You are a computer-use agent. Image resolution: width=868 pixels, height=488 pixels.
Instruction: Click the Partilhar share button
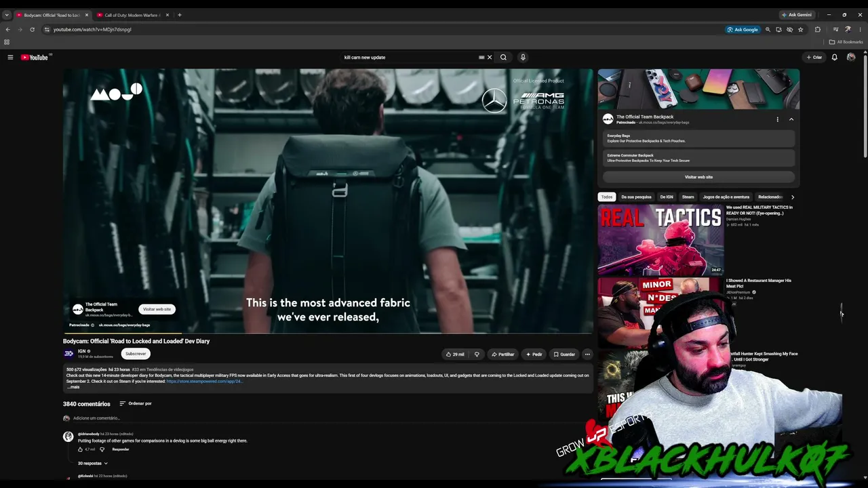503,354
